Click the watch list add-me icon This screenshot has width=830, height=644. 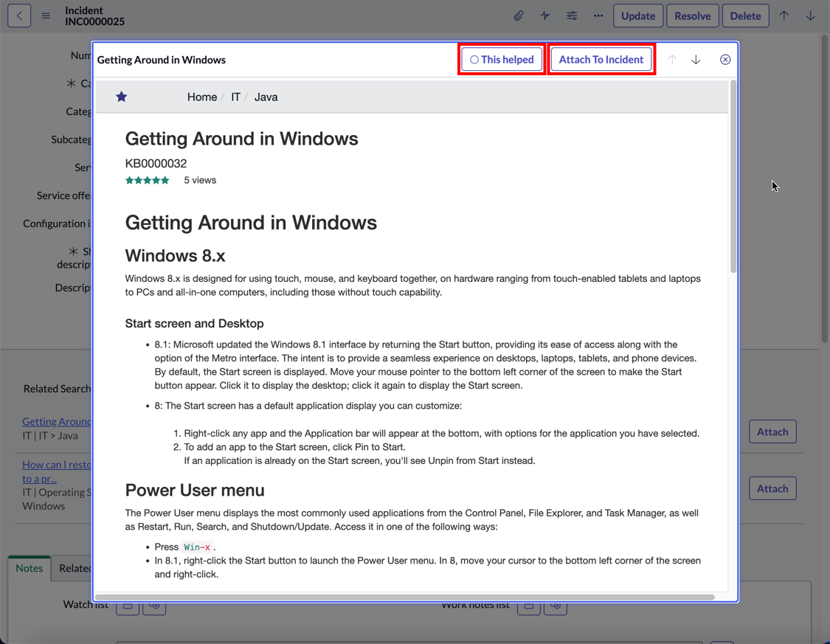coord(154,606)
